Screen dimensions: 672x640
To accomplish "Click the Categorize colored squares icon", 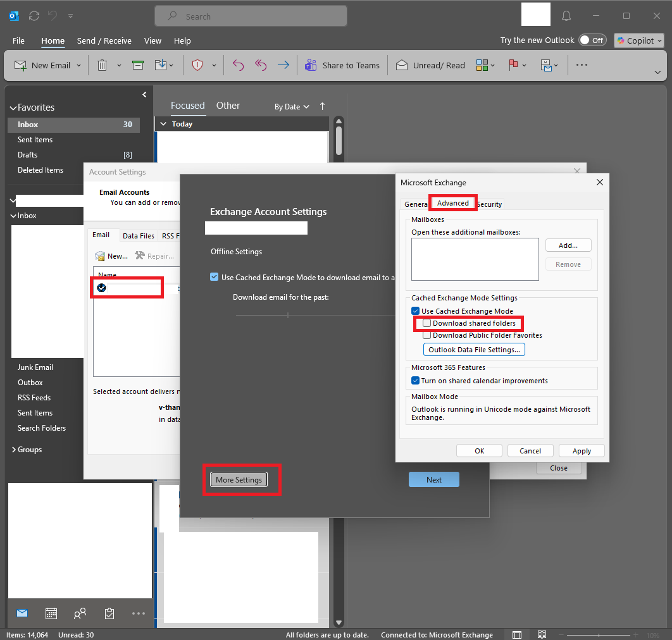I will pos(482,65).
